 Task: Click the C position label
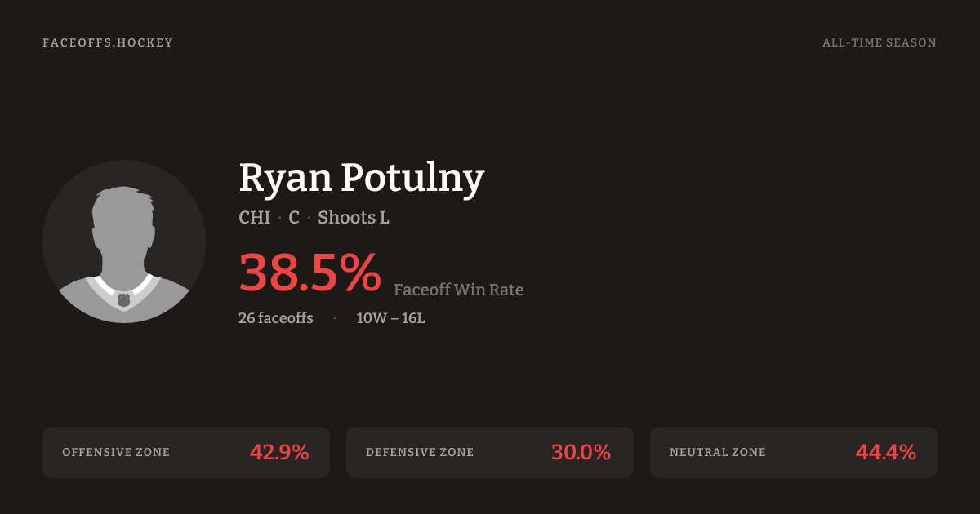[294, 218]
